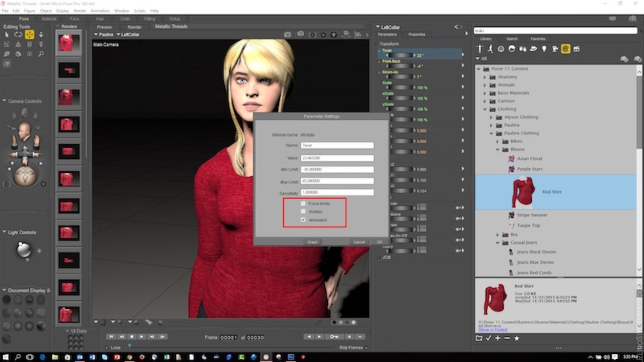Select the Magnify editing tool
Image resolution: width=644 pixels, height=362 pixels.
point(41,54)
